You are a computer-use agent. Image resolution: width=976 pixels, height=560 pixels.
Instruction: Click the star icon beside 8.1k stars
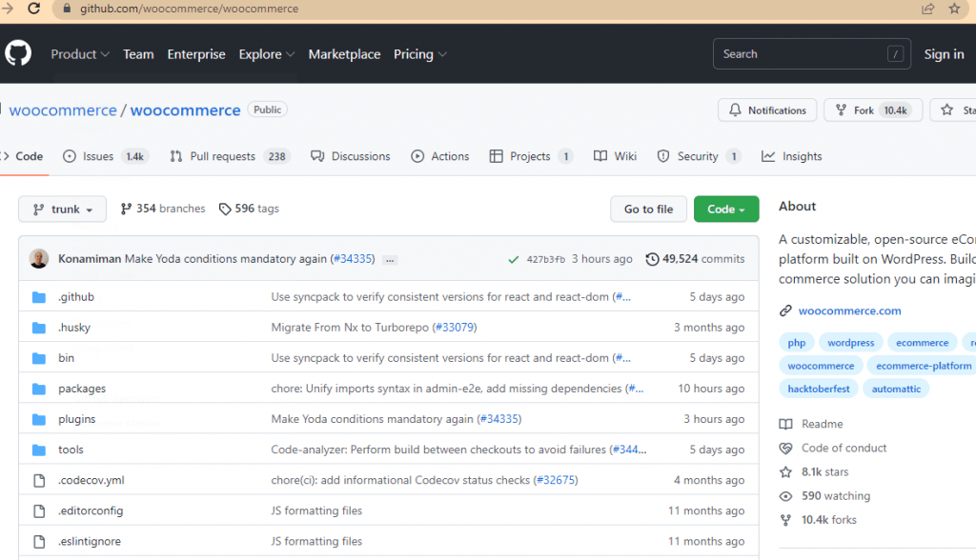[785, 472]
